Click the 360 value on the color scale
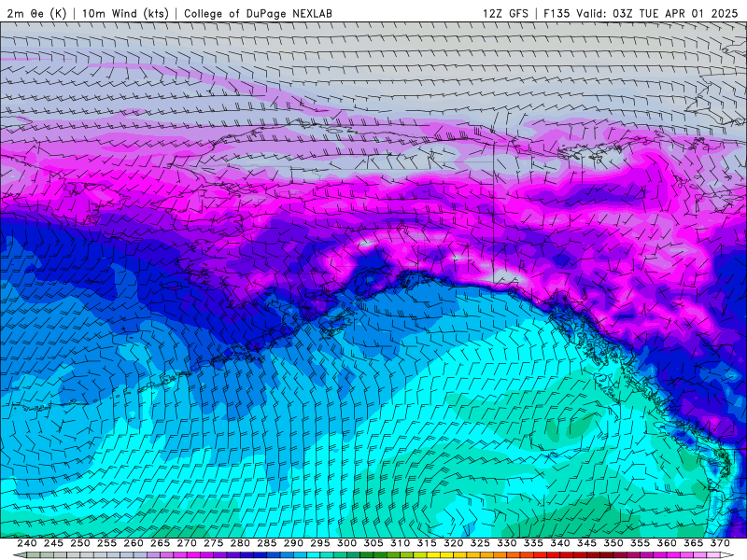Viewport: 747px width, 560px height. tap(667, 543)
